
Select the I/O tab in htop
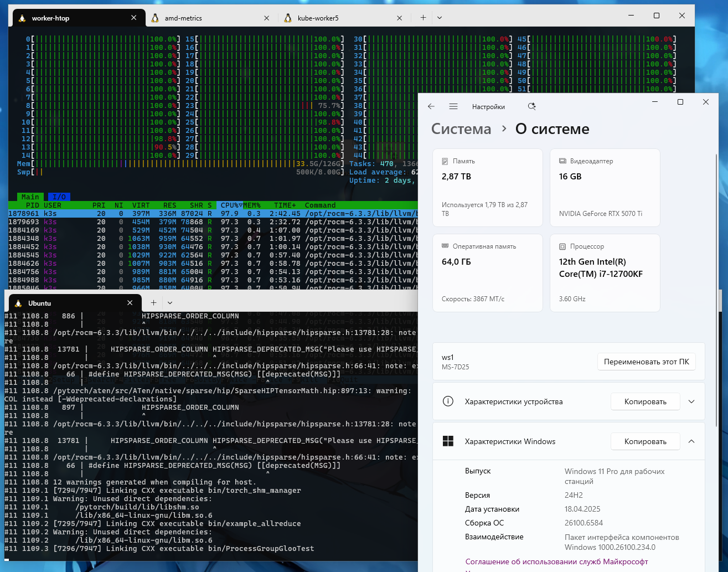tap(59, 197)
